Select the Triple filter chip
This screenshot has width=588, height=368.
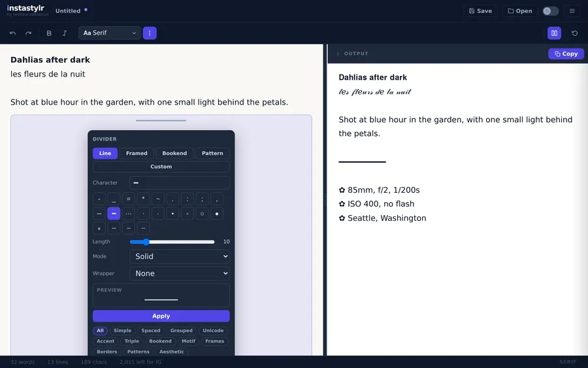(x=131, y=341)
